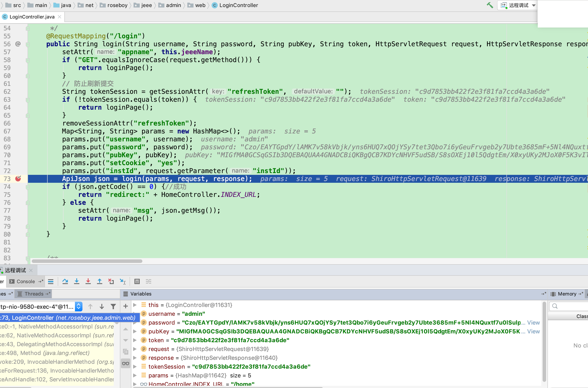This screenshot has width=588, height=388.
Task: Click the move watch up triangle
Action: (126, 329)
